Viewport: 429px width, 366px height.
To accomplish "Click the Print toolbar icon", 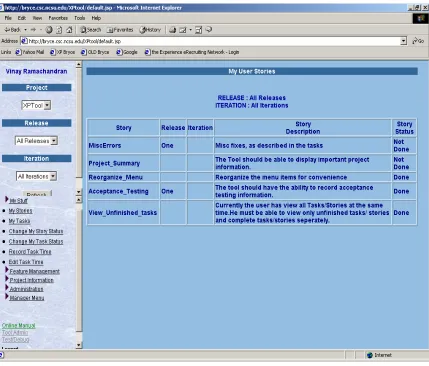I will [x=183, y=30].
